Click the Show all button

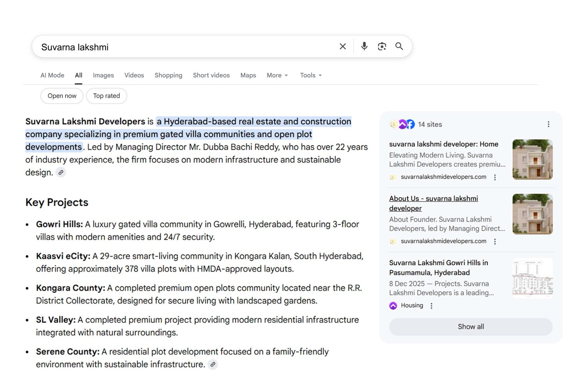[470, 327]
